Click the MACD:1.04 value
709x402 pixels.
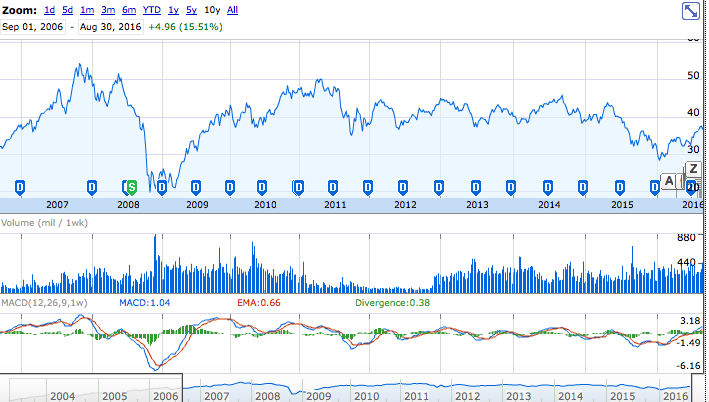145,303
